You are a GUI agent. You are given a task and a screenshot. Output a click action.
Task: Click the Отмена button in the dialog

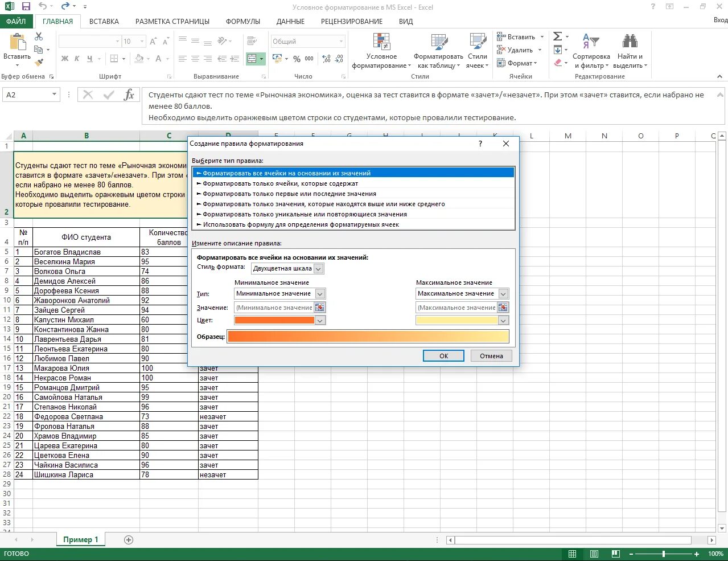click(491, 356)
